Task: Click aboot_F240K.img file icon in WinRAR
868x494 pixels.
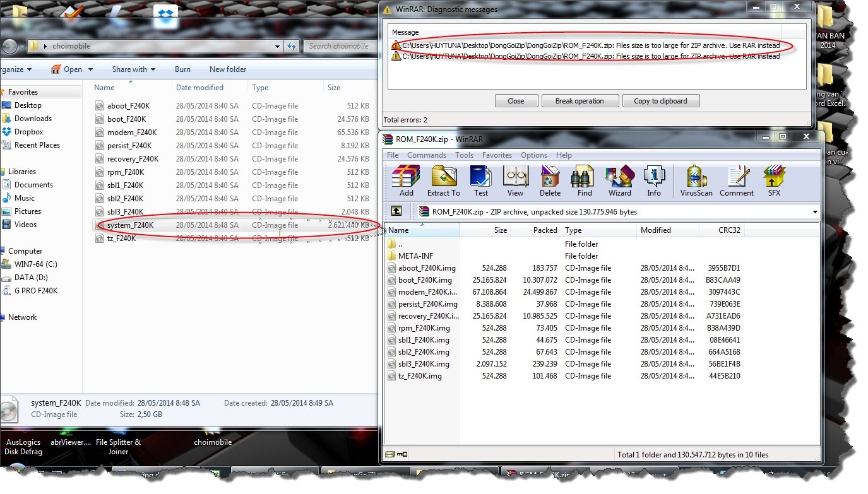Action: coord(391,268)
